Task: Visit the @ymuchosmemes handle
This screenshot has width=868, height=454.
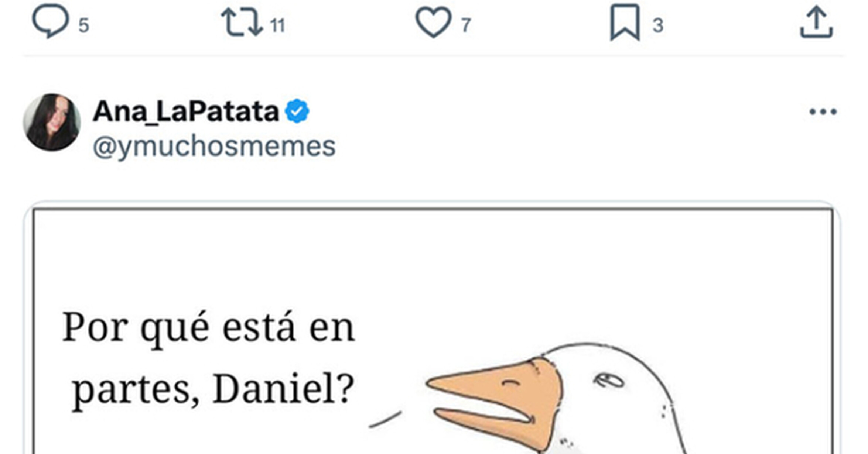Action: point(214,147)
